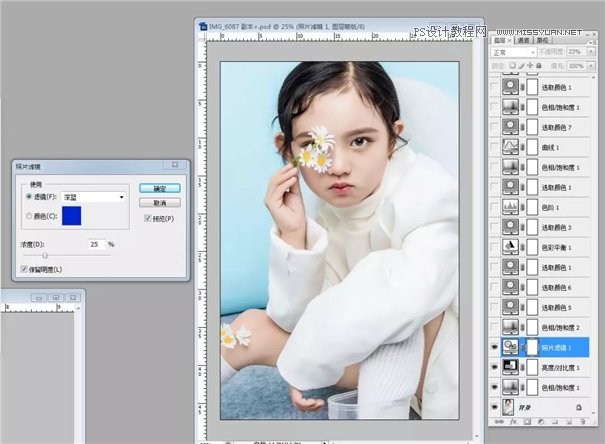Select the Color (颜色) radio button
The height and width of the screenshot is (444, 605).
click(x=28, y=215)
